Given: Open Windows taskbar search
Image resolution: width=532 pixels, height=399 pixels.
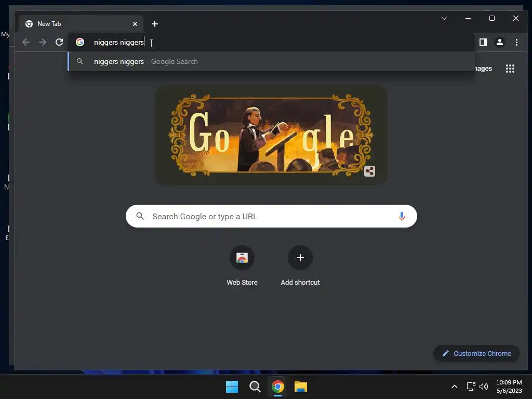Looking at the screenshot, I should click(255, 387).
